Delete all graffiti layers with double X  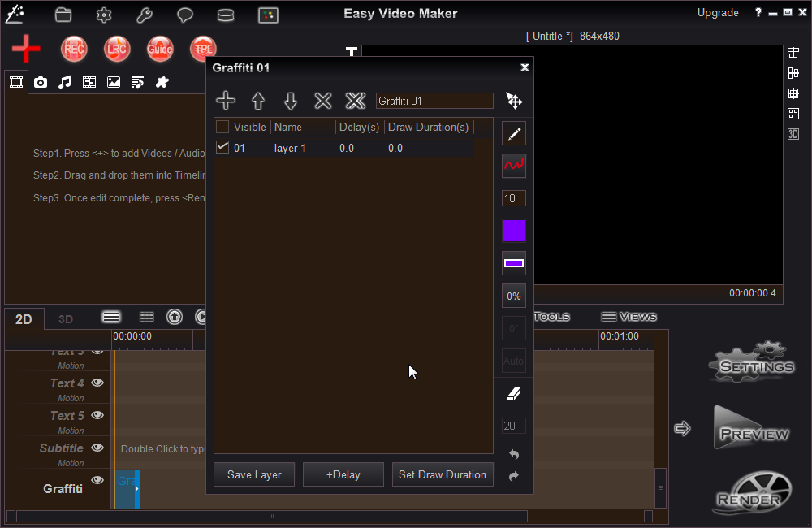pyautogui.click(x=356, y=101)
